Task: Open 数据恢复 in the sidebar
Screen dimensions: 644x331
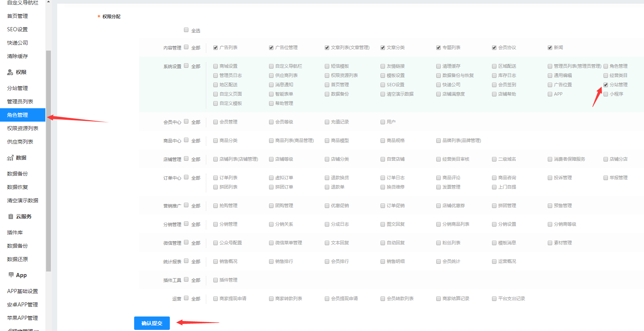Action: pyautogui.click(x=17, y=187)
